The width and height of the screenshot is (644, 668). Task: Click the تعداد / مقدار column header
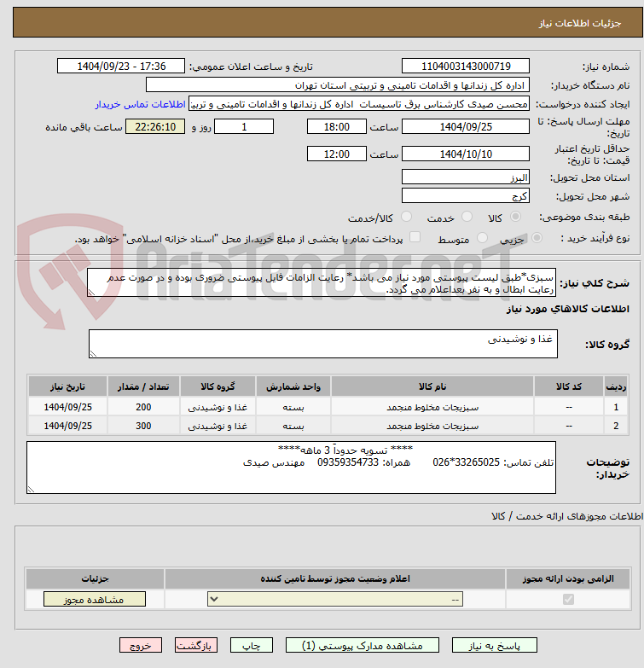pos(143,386)
